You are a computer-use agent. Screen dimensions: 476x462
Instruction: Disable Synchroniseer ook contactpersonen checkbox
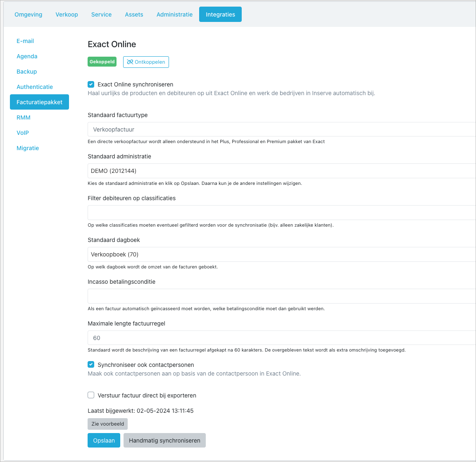tap(91, 364)
